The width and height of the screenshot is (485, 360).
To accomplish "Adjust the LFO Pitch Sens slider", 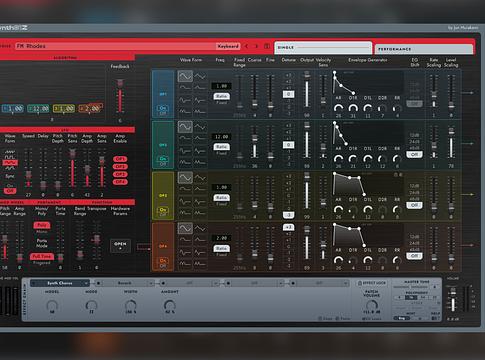I will point(72,169).
